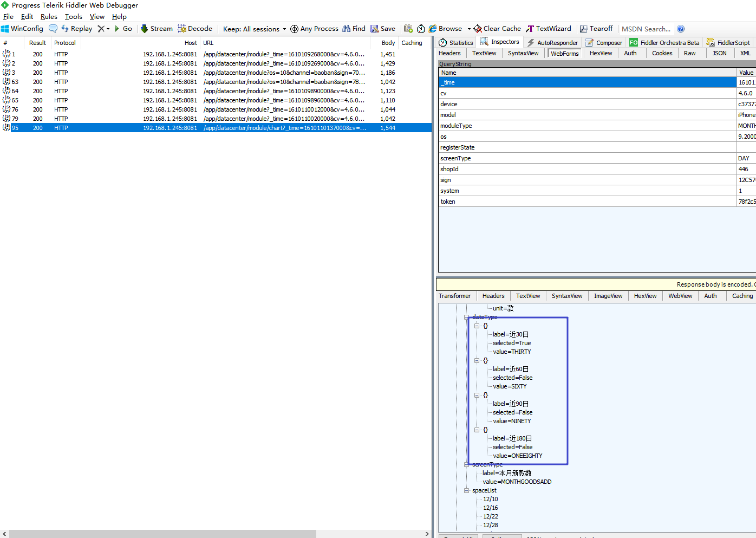Select session 1 in the list
This screenshot has height=538, width=756.
point(216,54)
